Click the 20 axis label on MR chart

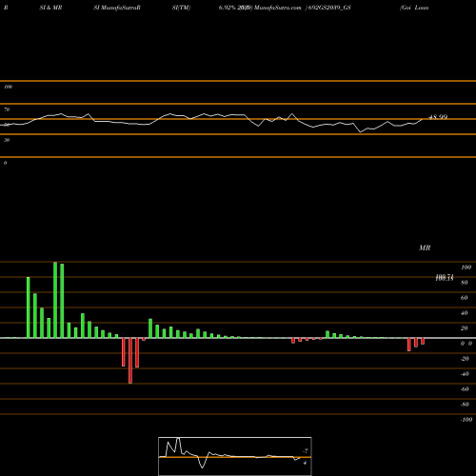[x=465, y=328]
